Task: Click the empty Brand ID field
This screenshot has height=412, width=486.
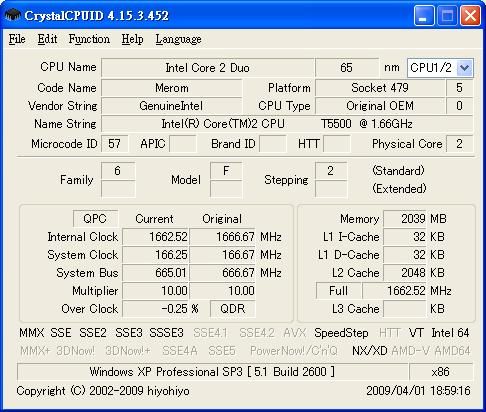Action: tap(273, 144)
